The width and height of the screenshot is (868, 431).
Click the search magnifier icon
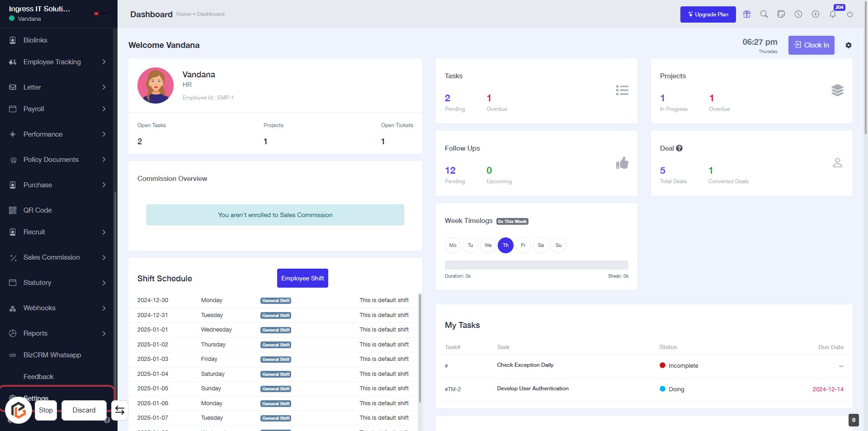point(764,14)
